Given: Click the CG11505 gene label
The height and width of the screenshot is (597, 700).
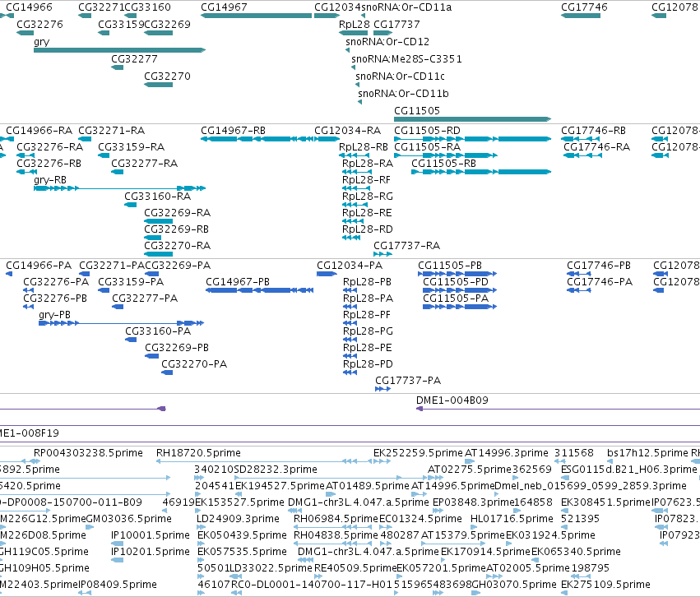Looking at the screenshot, I should 417,111.
